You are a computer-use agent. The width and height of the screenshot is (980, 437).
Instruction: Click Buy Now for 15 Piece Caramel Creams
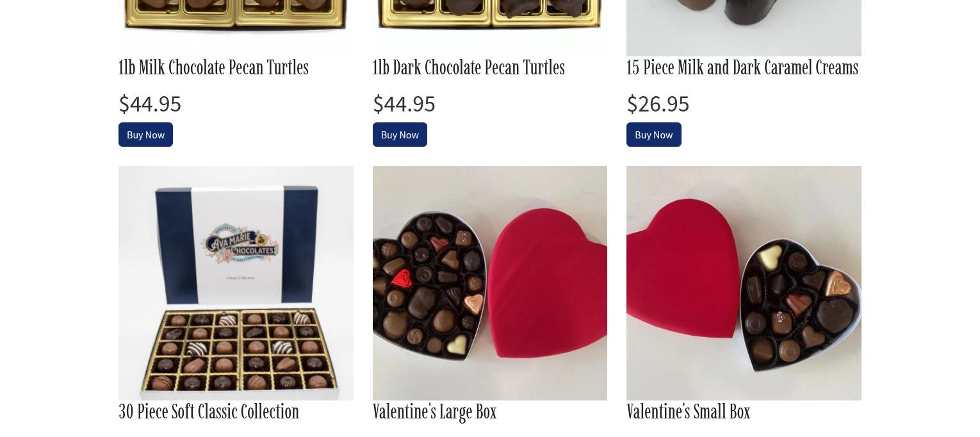tap(653, 135)
